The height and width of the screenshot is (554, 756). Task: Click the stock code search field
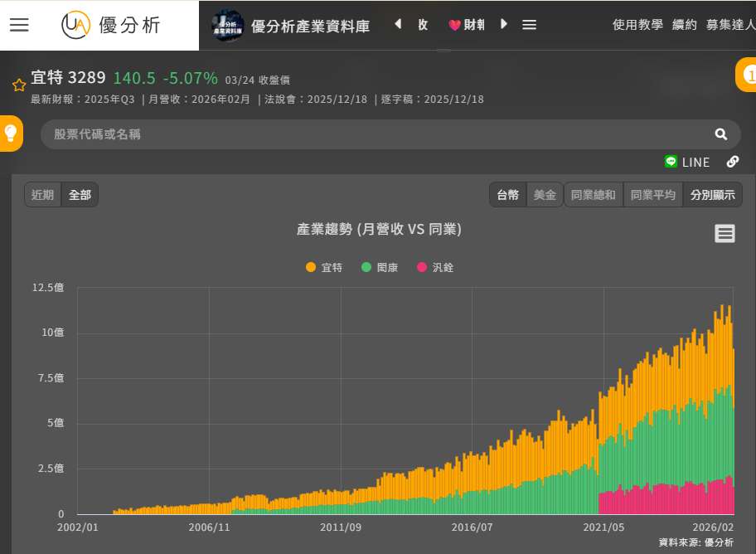(x=373, y=134)
